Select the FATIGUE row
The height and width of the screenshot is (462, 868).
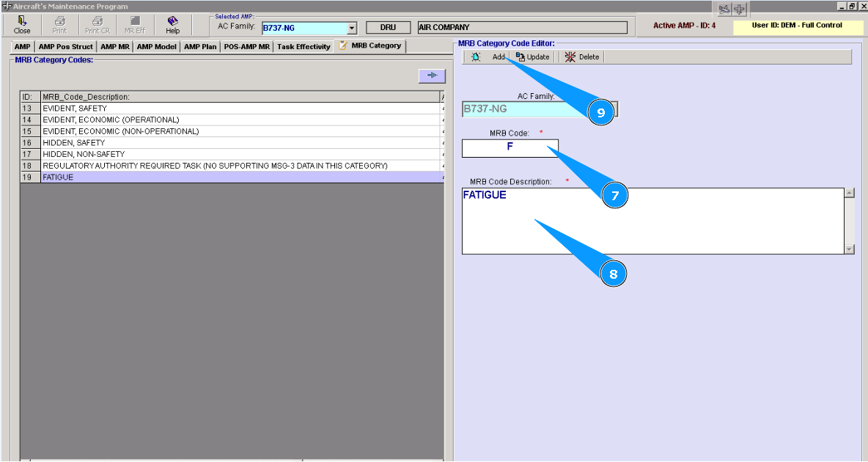(x=232, y=177)
